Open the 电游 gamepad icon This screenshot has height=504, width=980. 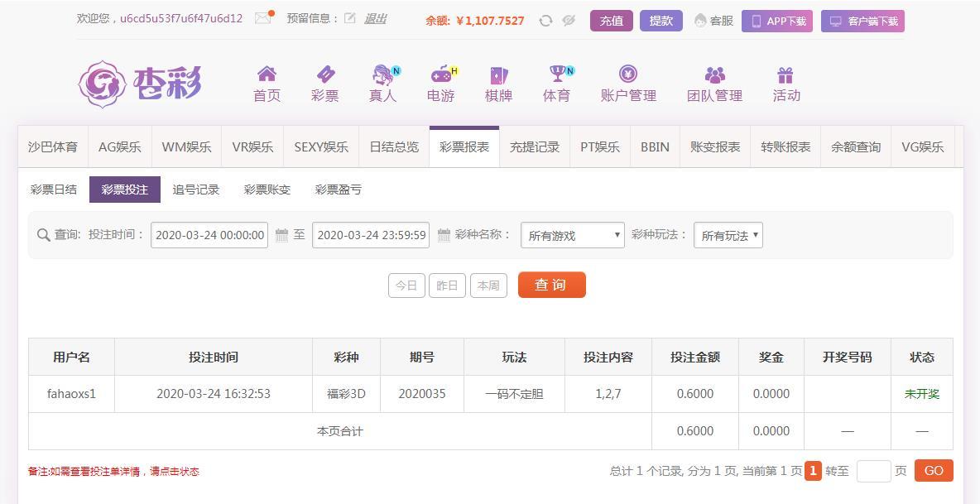pyautogui.click(x=441, y=75)
